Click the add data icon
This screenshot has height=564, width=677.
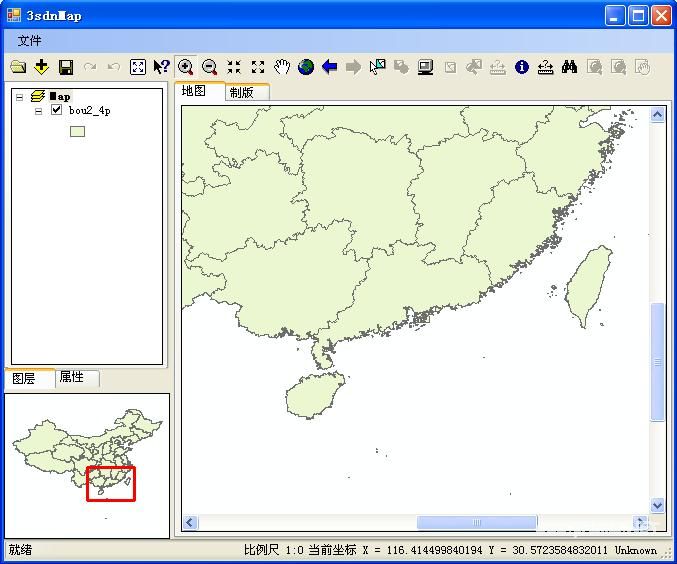[41, 67]
